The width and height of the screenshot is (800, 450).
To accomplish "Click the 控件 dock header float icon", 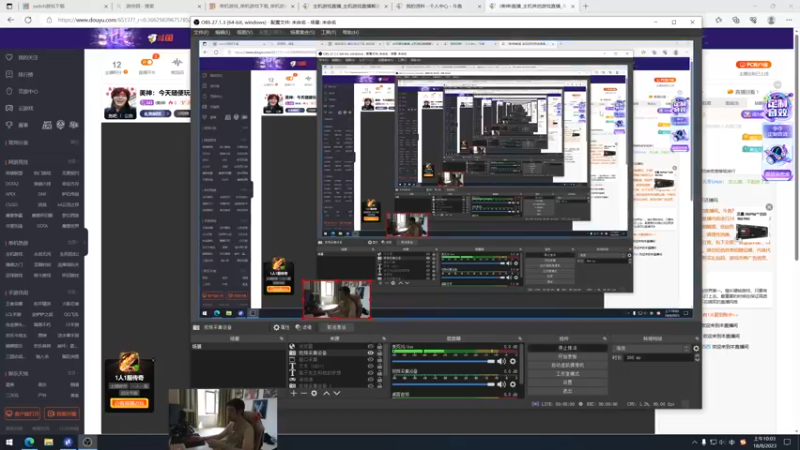I will click(x=605, y=339).
